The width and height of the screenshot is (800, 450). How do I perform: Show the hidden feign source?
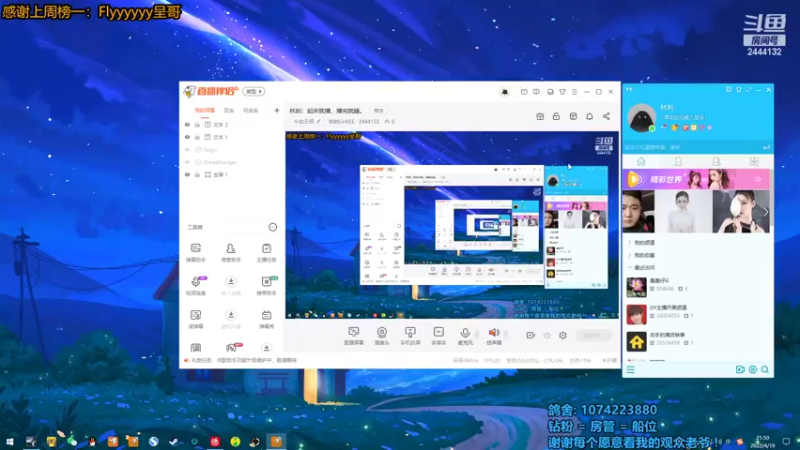[187, 149]
